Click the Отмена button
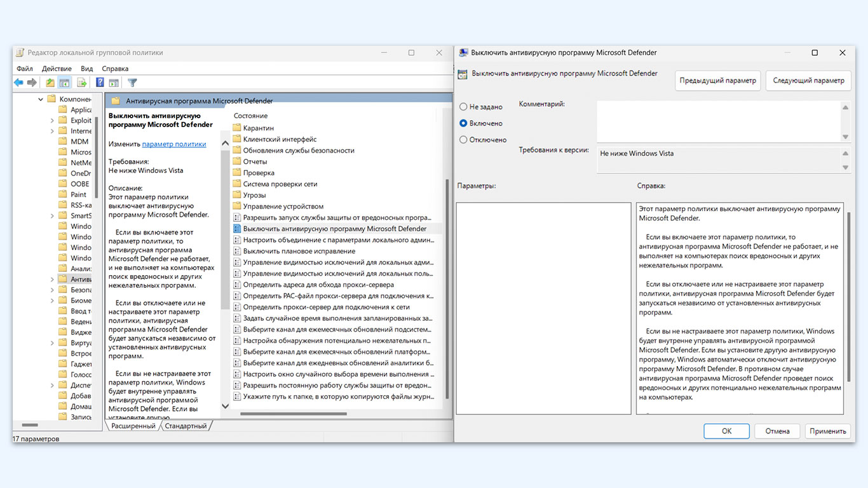868x488 pixels. coord(777,431)
